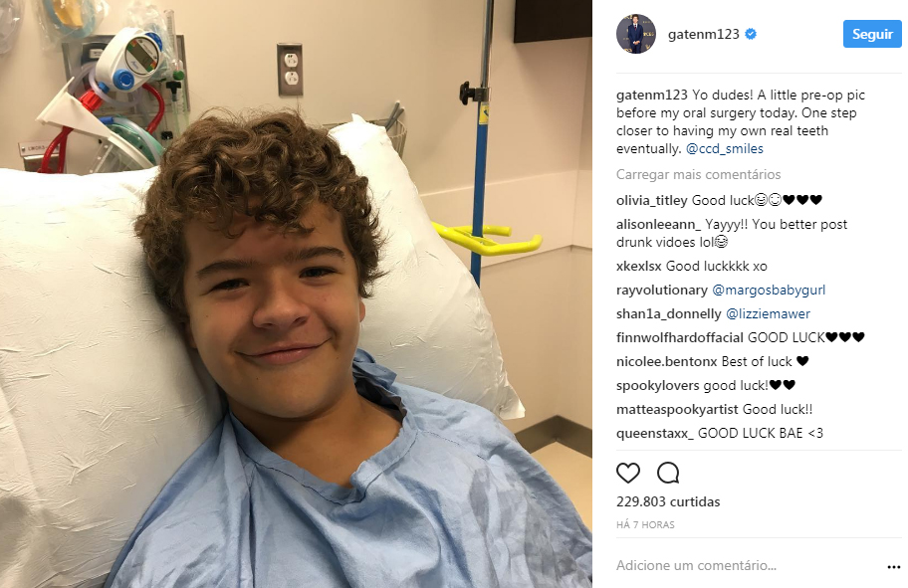Open the three-dots more options menu
This screenshot has width=908, height=588.
[893, 567]
